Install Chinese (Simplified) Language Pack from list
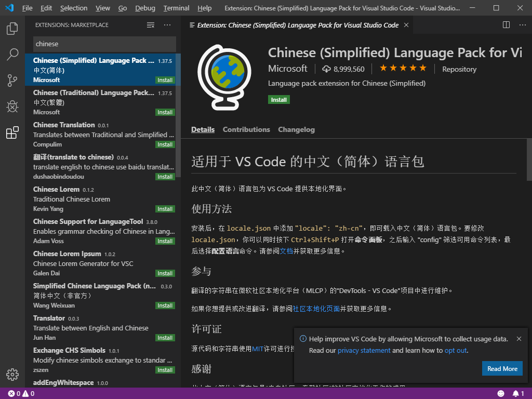Image resolution: width=532 pixels, height=399 pixels. point(165,80)
